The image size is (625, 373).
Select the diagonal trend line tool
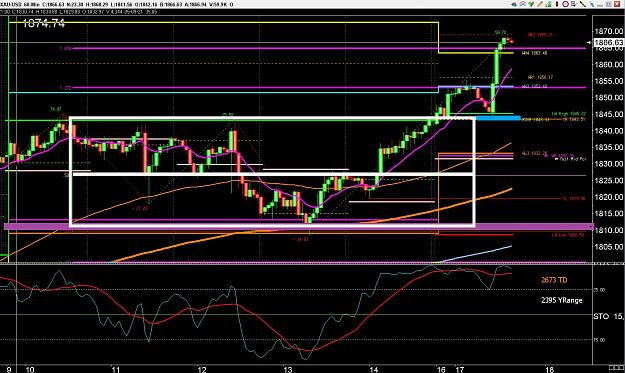583,4
